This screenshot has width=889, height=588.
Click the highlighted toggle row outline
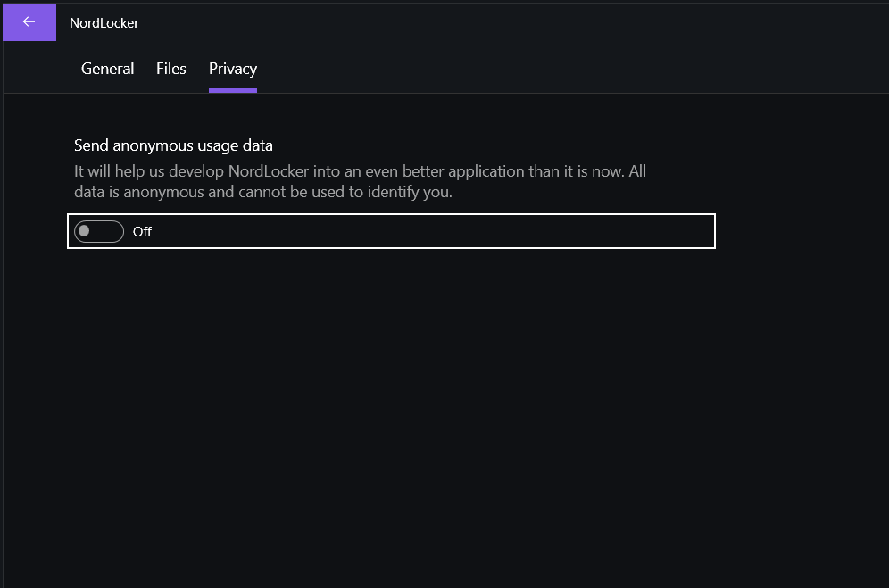391,231
